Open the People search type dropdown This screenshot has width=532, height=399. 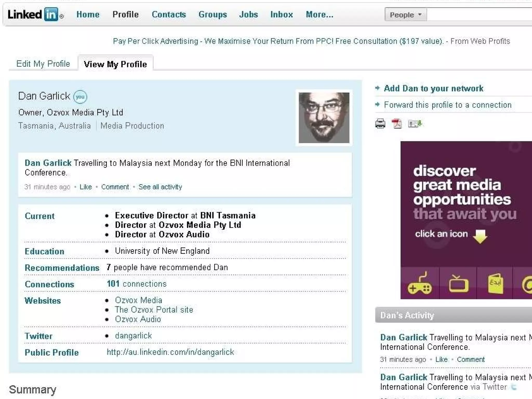coord(406,15)
